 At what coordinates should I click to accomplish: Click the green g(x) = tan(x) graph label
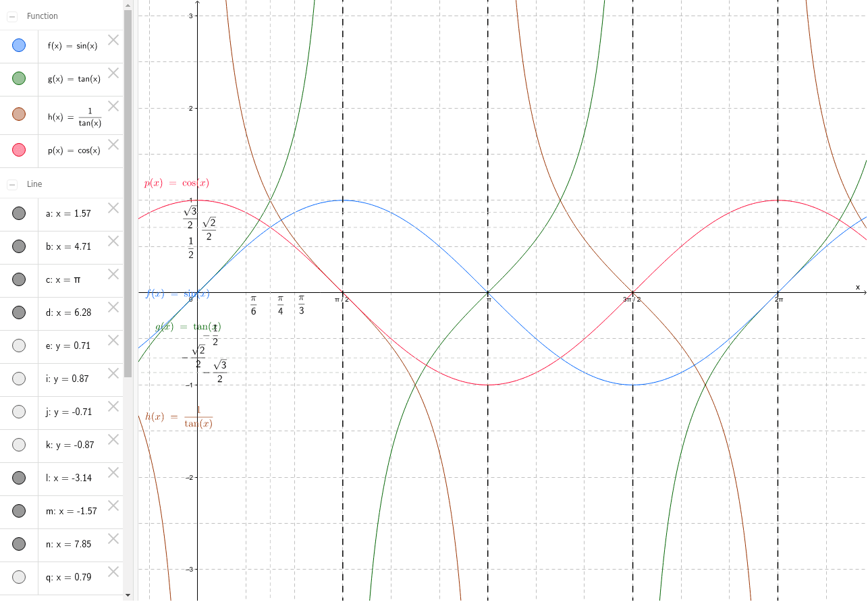point(188,327)
